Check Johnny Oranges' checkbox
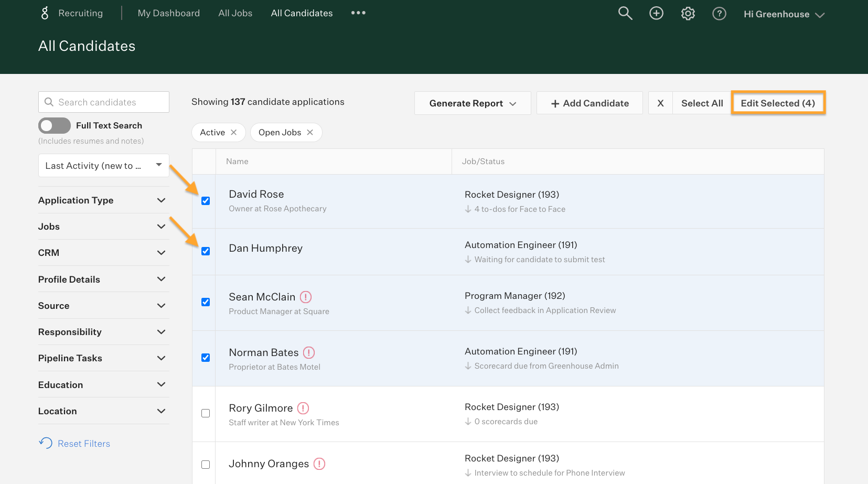Image resolution: width=868 pixels, height=484 pixels. 206,465
